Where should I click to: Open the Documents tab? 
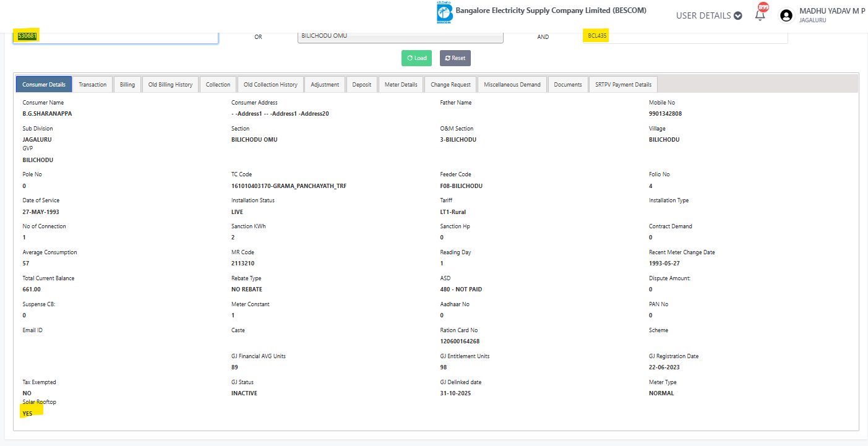tap(568, 85)
